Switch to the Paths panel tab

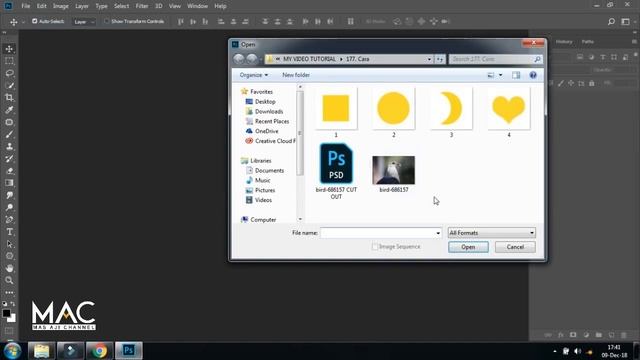tap(588, 42)
